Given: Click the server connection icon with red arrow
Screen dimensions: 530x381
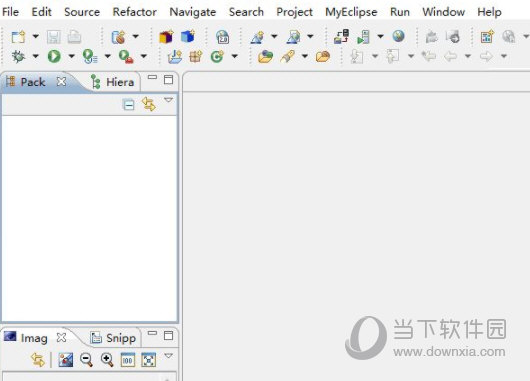Looking at the screenshot, I should [x=341, y=37].
